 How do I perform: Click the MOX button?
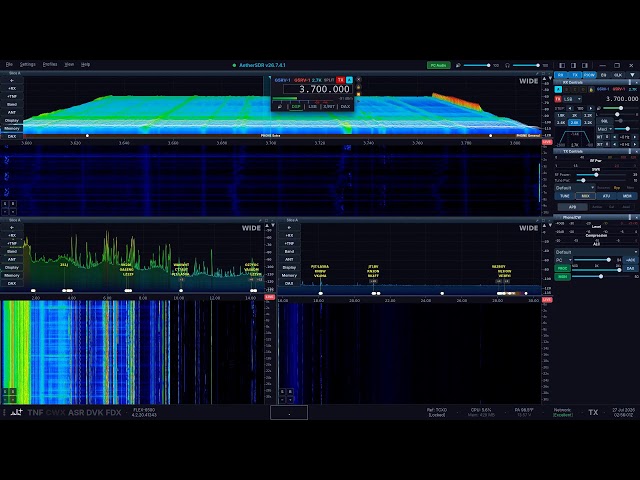585,196
